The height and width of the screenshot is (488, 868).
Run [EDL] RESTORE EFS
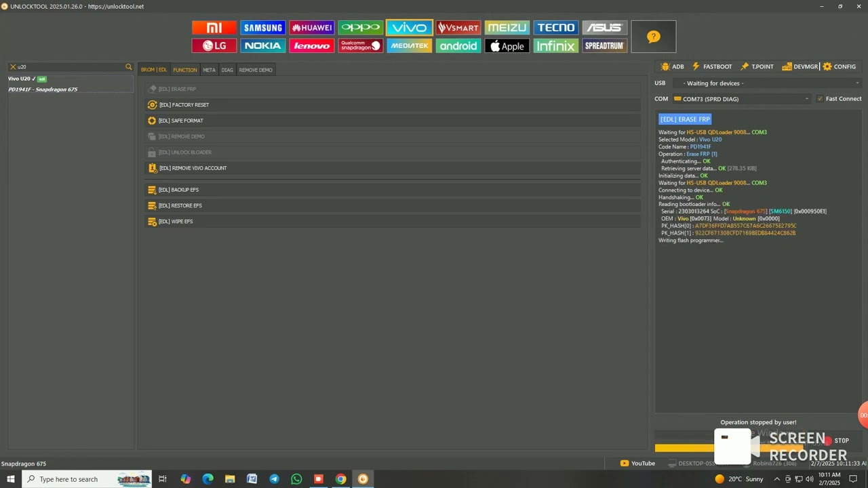393,205
